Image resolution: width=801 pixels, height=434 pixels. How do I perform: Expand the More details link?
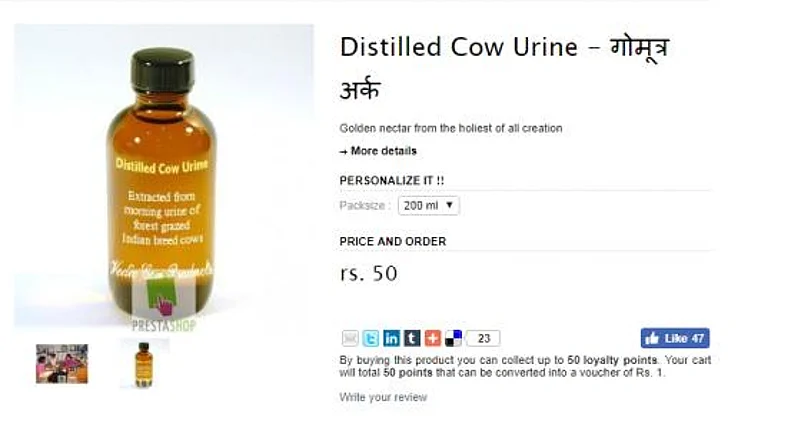pyautogui.click(x=379, y=151)
